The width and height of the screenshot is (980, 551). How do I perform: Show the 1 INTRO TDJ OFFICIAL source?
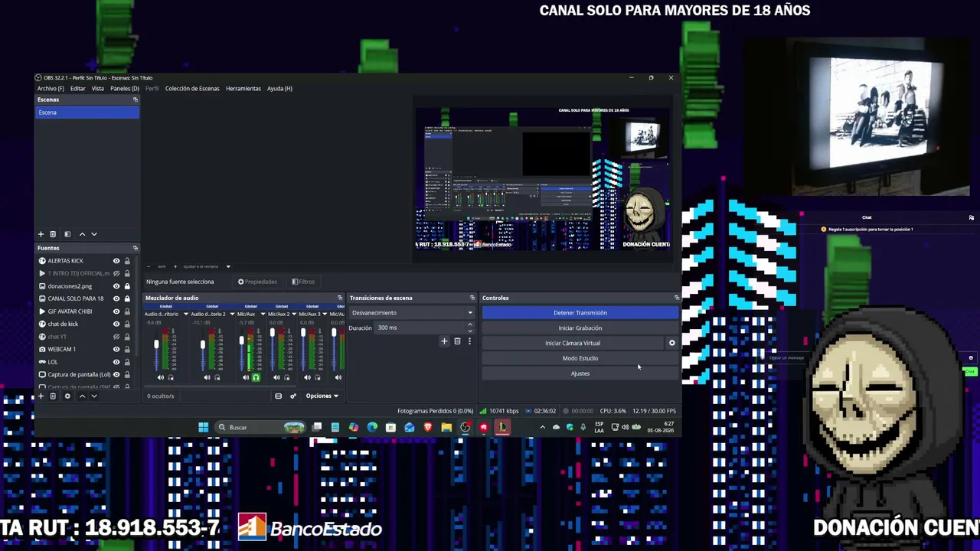tap(116, 273)
